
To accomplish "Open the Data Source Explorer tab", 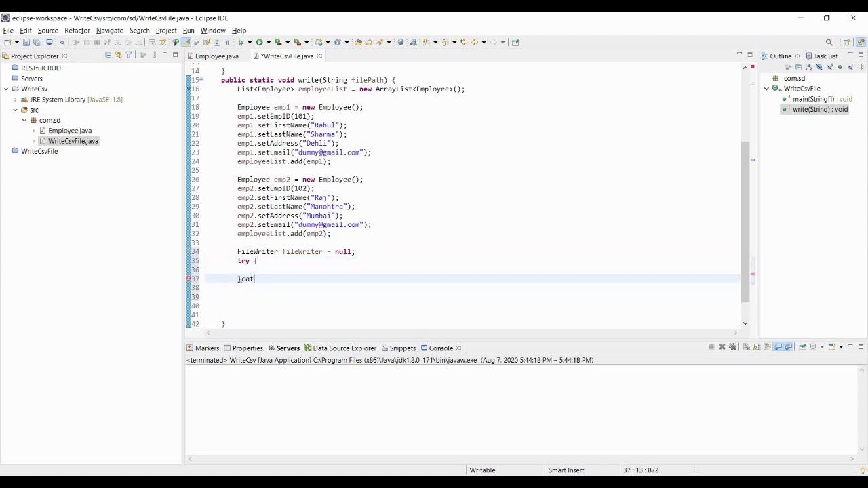I will click(340, 348).
